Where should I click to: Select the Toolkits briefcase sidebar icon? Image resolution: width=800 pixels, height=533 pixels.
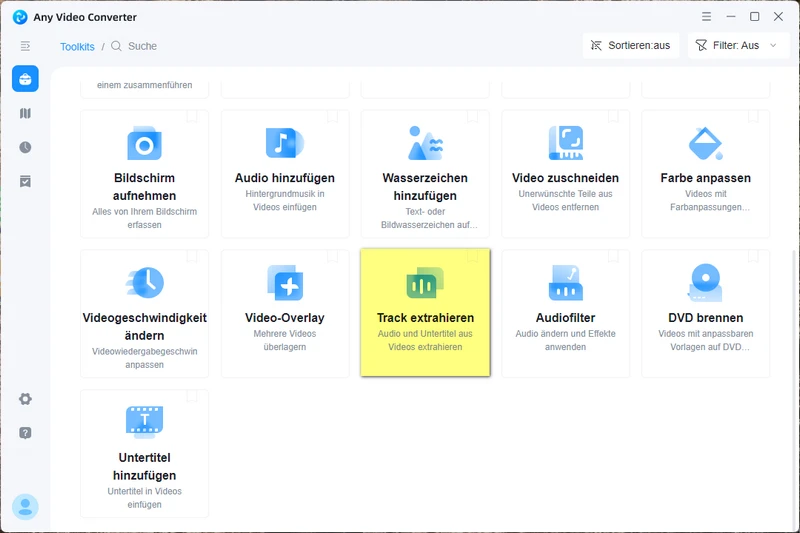[26, 79]
